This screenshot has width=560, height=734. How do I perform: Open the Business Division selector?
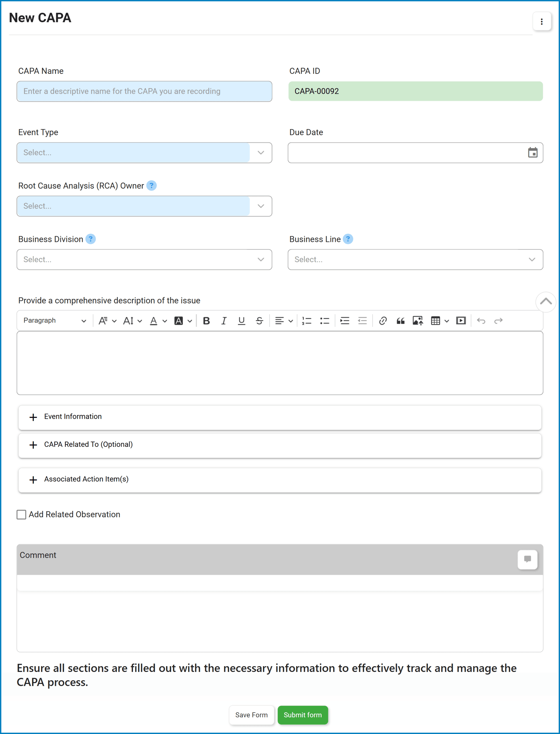(x=144, y=260)
